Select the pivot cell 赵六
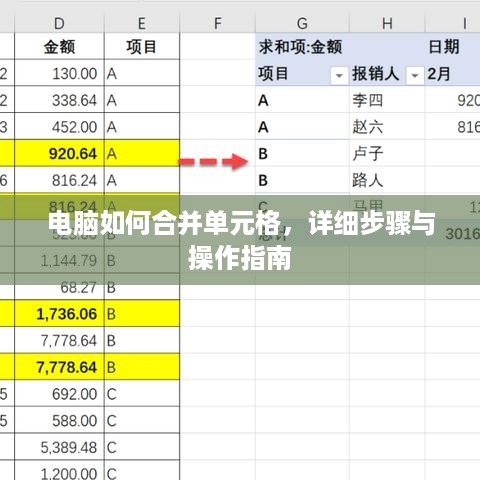Image resolution: width=480 pixels, height=480 pixels. [x=387, y=127]
